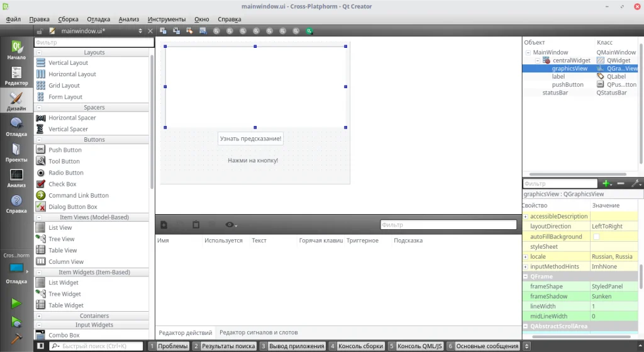Toggle the sidebar with bottom-left icon
Image resolution: width=644 pixels, height=352 pixels.
tap(41, 346)
